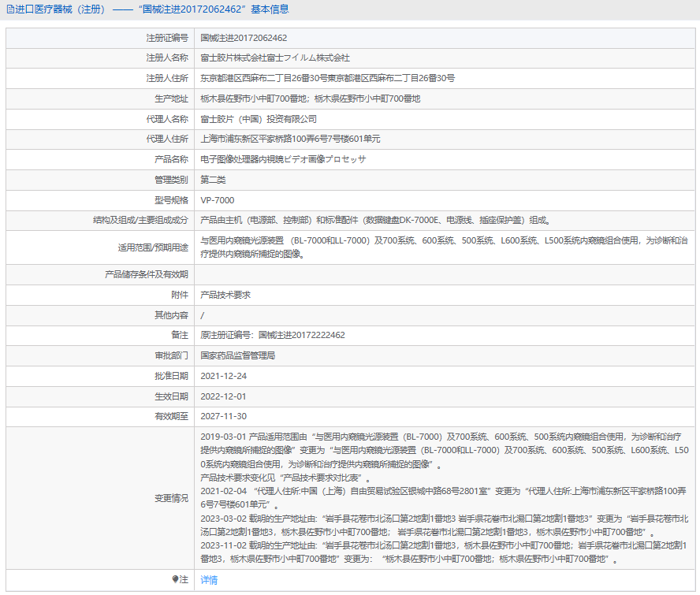Image resolution: width=700 pixels, height=595 pixels.
Task: Select 产品由主机 composition description
Action: click(x=375, y=220)
